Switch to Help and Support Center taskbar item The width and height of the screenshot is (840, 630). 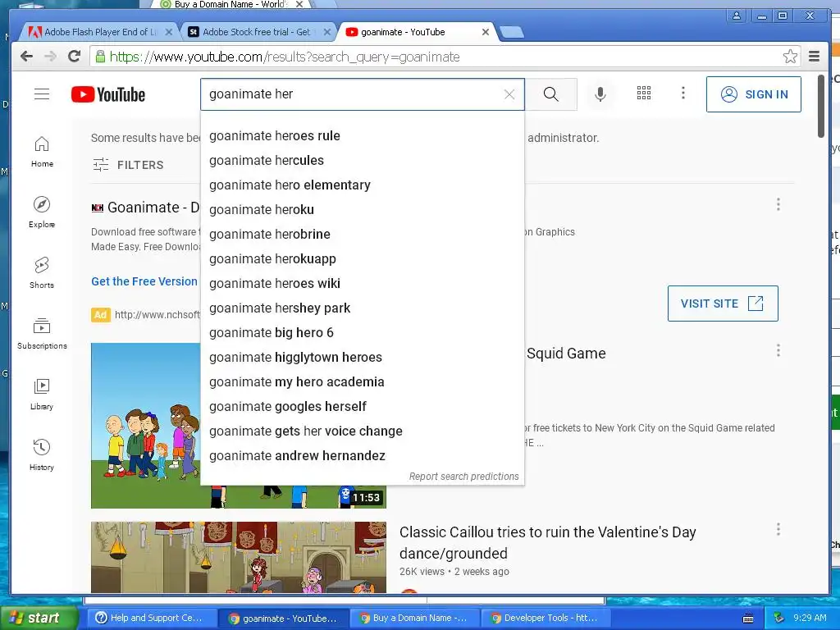click(x=152, y=619)
